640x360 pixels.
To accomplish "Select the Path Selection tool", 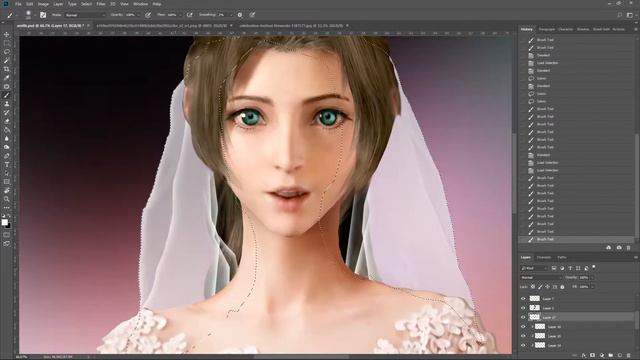I will coord(7,173).
